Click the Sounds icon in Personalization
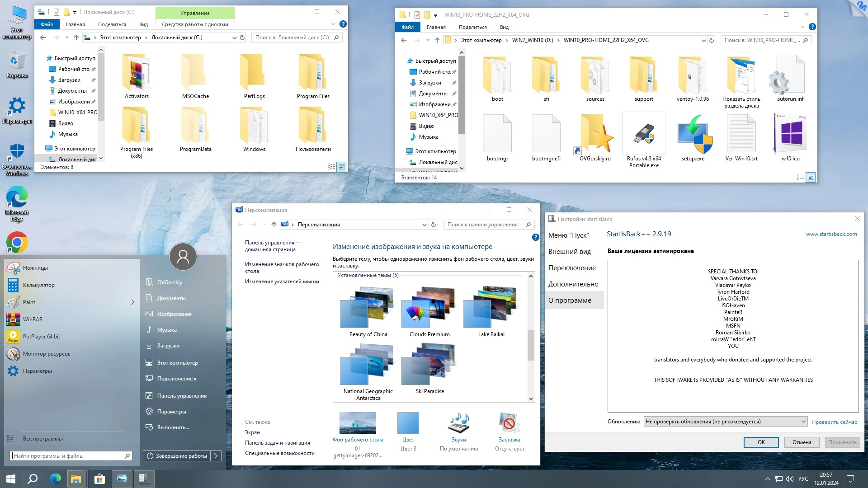 (458, 423)
